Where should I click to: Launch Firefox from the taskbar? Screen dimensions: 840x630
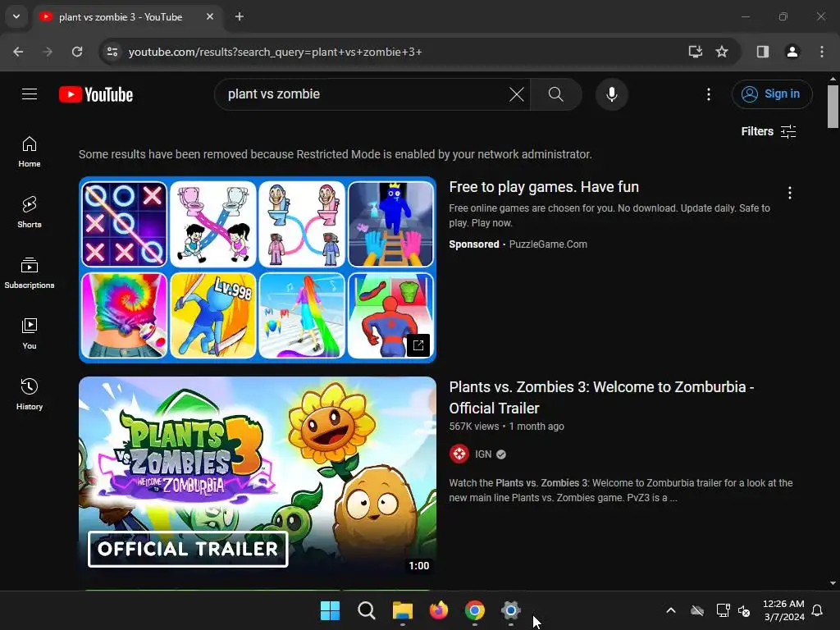(439, 610)
